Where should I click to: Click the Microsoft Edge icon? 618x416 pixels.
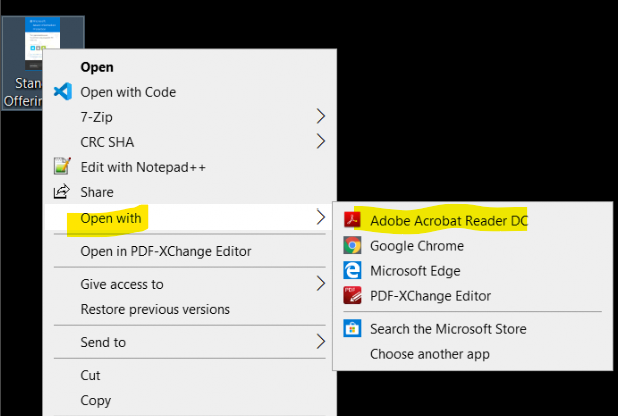(352, 270)
